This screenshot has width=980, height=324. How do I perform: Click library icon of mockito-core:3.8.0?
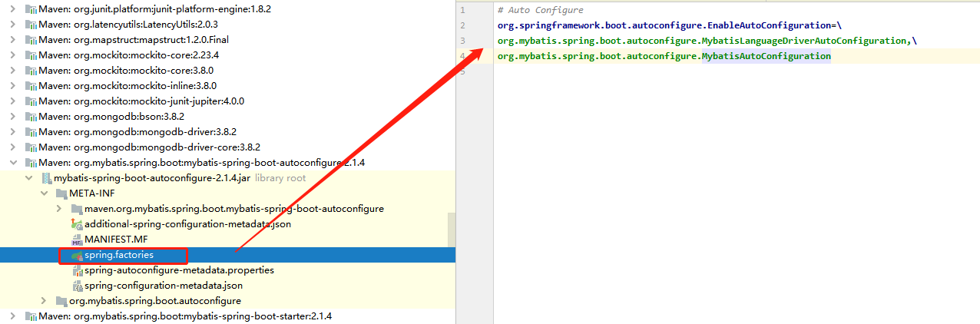[31, 71]
